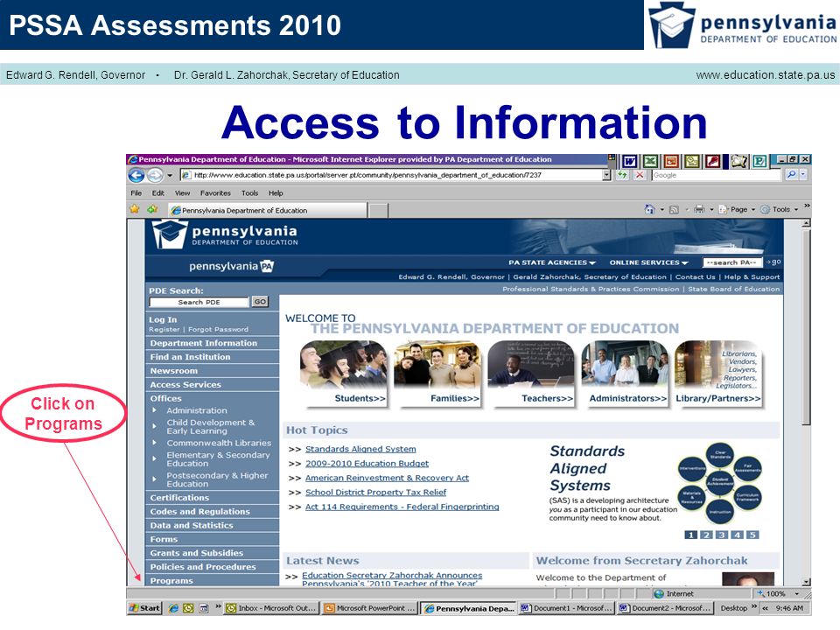The height and width of the screenshot is (630, 840).
Task: Open the Edit menu
Action: click(x=158, y=192)
